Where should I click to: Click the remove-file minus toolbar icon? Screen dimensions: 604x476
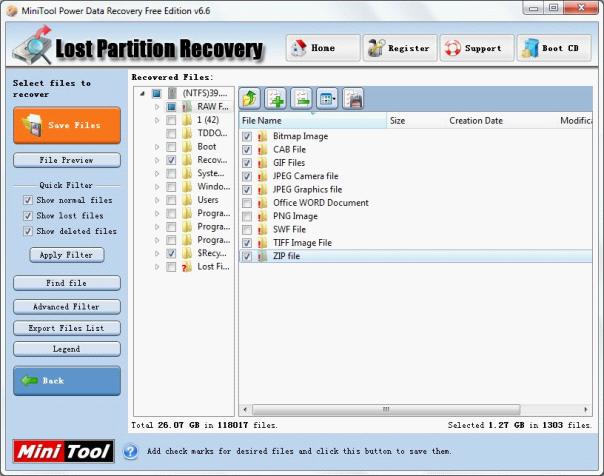(301, 99)
